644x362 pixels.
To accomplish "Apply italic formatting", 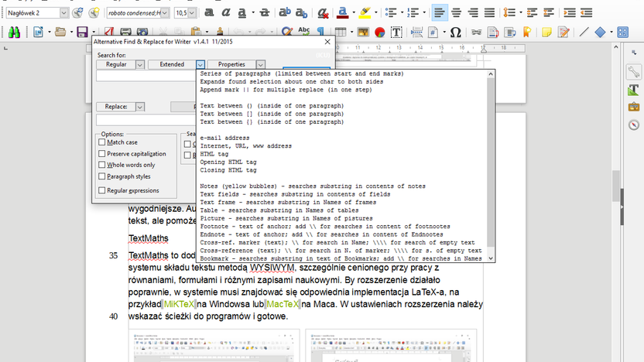I will 225,12.
